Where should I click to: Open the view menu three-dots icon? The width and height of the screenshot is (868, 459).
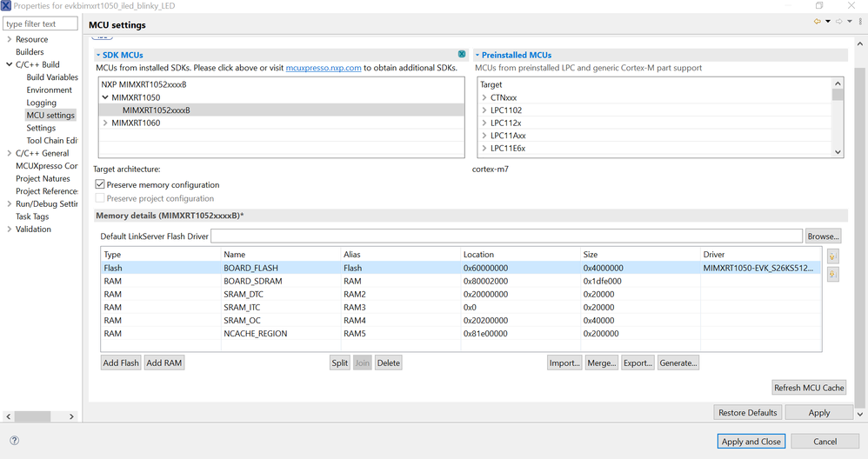pyautogui.click(x=859, y=22)
